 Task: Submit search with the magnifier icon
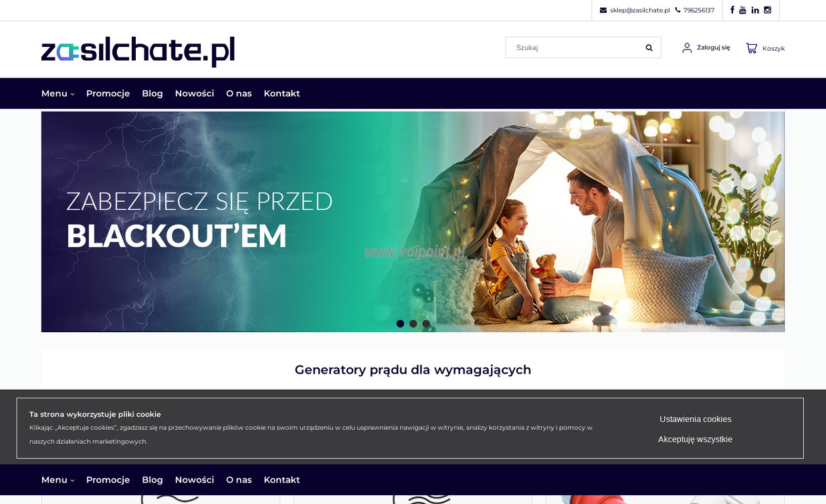click(x=649, y=47)
